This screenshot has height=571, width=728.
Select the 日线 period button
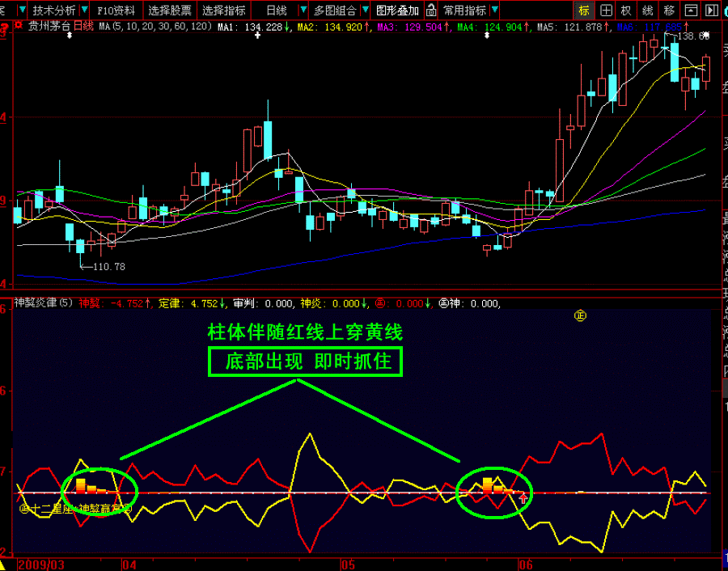point(277,11)
